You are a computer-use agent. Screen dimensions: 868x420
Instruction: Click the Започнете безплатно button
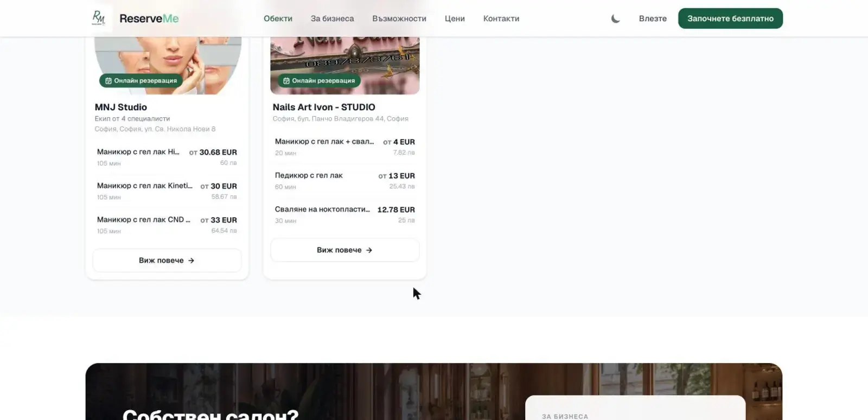click(x=730, y=18)
